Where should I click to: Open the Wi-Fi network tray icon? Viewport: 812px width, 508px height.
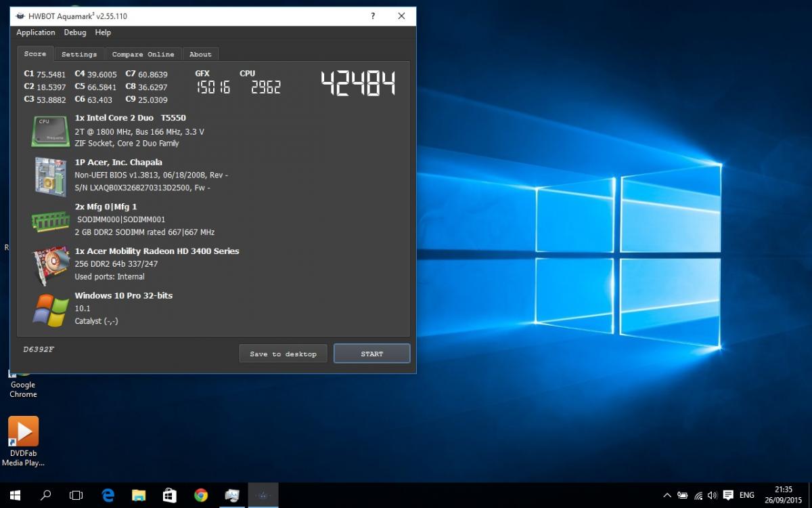(698, 495)
